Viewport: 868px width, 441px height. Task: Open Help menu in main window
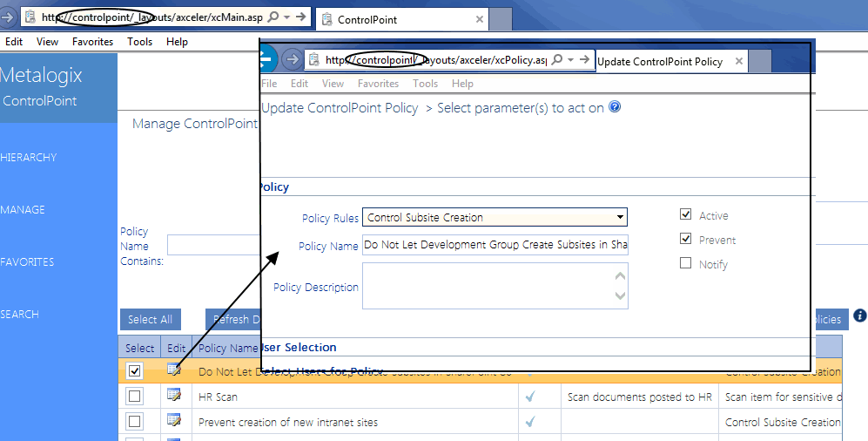(x=177, y=42)
